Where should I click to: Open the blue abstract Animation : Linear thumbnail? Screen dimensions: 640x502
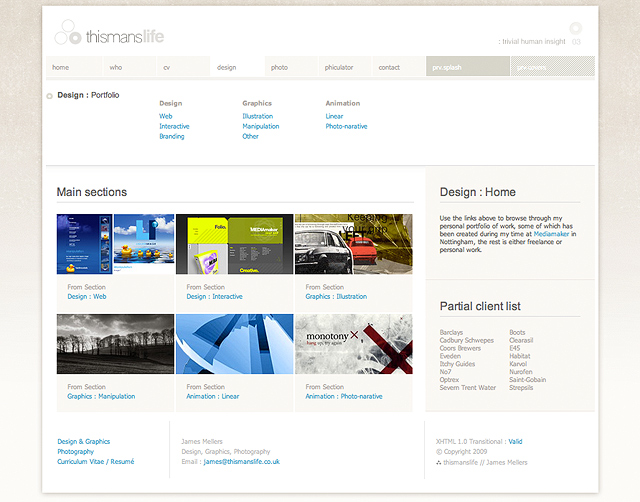235,344
